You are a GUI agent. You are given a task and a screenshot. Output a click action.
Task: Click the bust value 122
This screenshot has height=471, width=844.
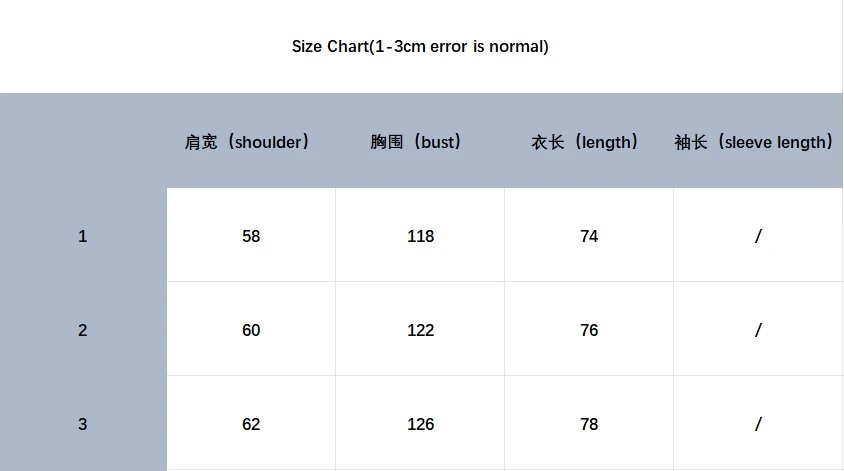(x=420, y=330)
